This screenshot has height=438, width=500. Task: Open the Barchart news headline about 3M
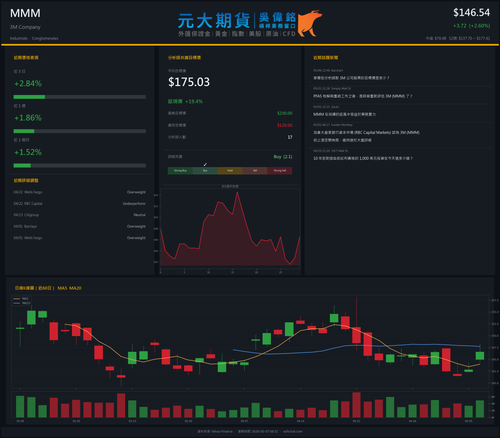tap(351, 78)
